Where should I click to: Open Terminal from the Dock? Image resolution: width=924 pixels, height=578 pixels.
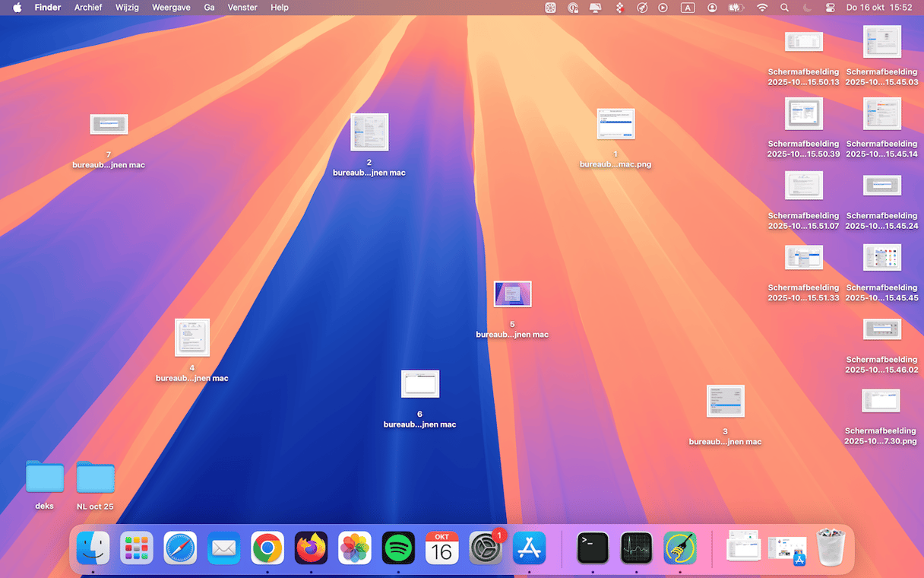coord(593,548)
